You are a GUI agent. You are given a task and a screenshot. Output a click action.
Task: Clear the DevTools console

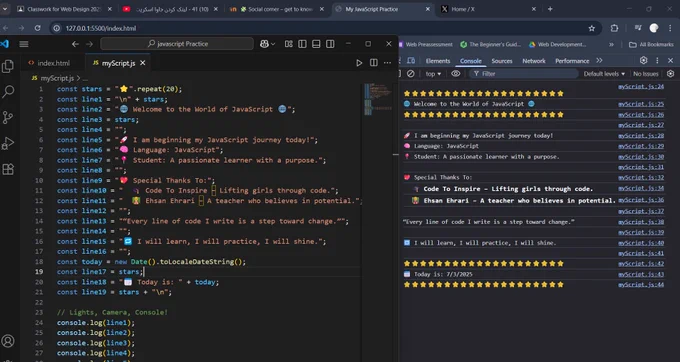point(410,74)
